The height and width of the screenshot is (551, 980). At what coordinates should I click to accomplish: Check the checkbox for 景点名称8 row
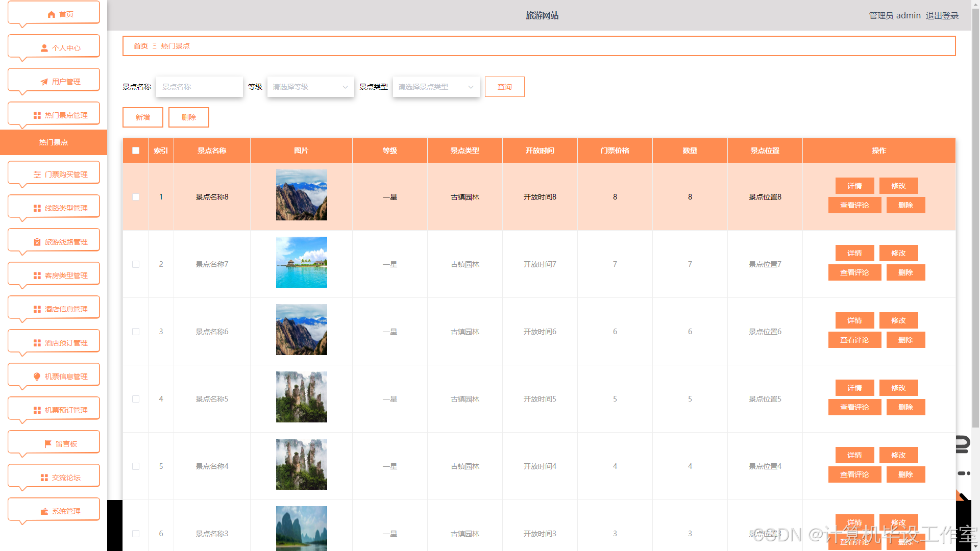[x=136, y=197]
